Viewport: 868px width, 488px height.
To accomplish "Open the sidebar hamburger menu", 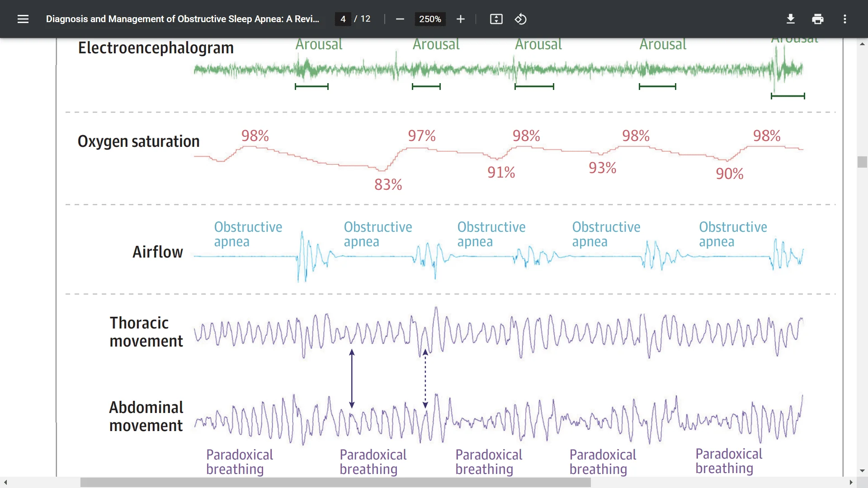I will (23, 19).
